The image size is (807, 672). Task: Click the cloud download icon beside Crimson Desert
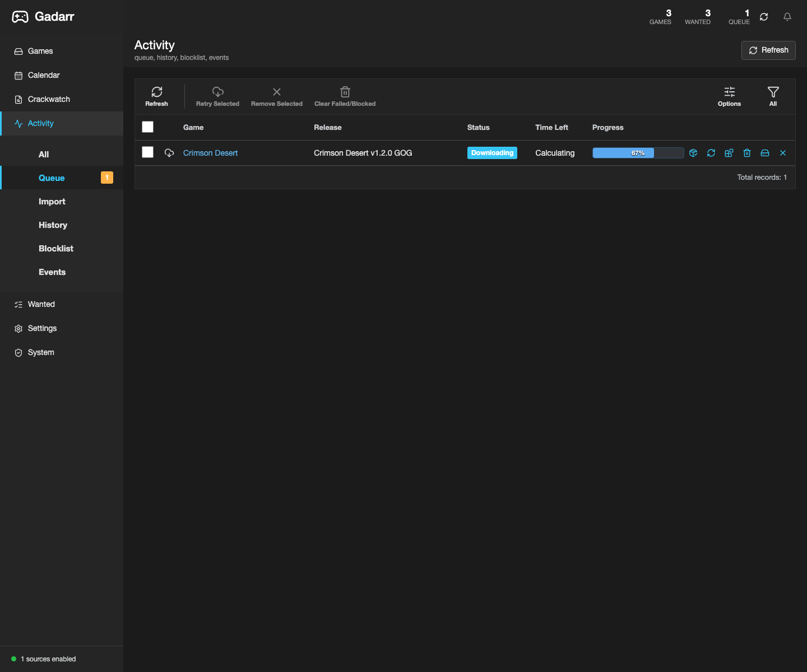[169, 153]
